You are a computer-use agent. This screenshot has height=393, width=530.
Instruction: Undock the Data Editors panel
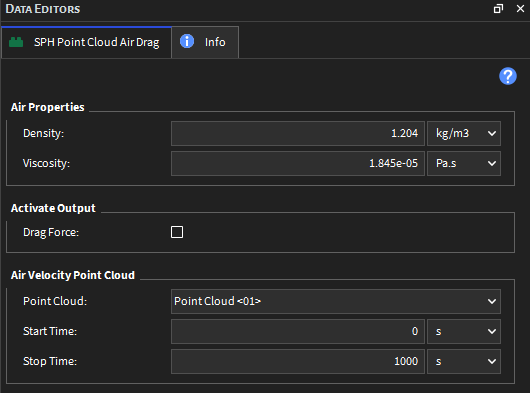pos(498,9)
